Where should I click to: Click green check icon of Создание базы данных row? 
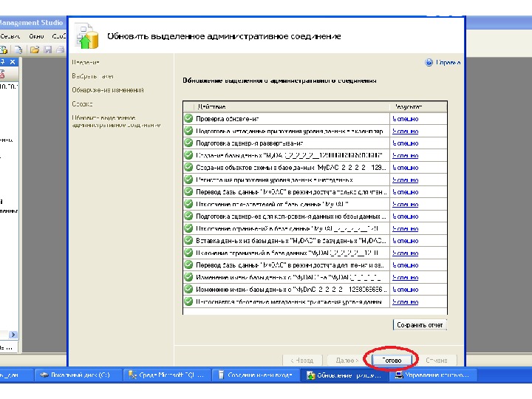(x=188, y=155)
